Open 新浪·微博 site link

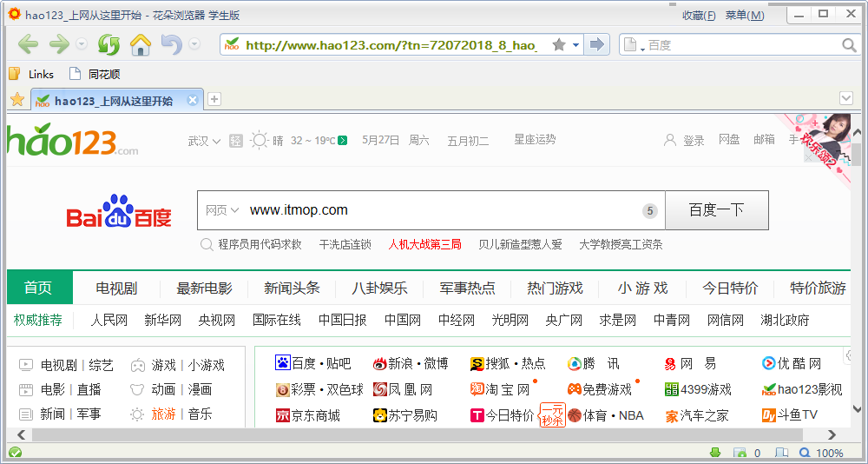pyautogui.click(x=411, y=364)
